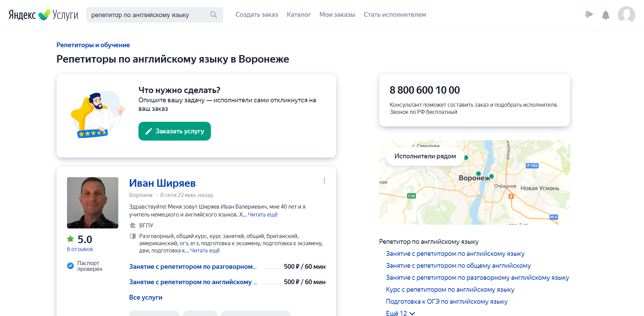Open three-dot menu on Иван Ширяев card

tap(324, 181)
